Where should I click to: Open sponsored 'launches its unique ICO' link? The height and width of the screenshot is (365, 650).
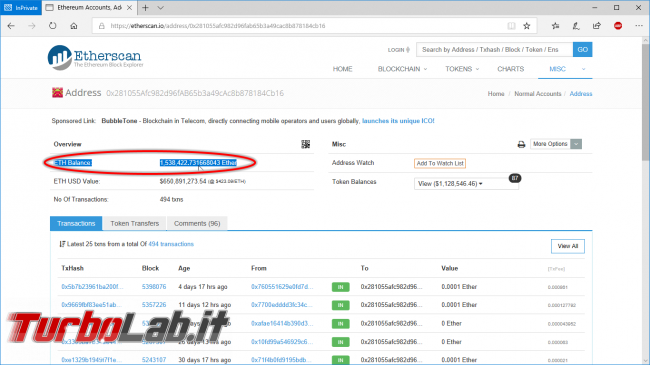(x=398, y=121)
